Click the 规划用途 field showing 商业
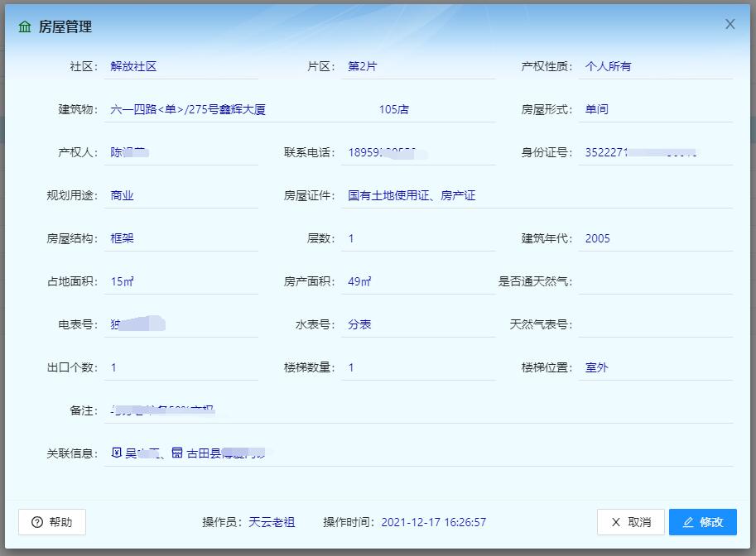The height and width of the screenshot is (556, 756). [x=181, y=195]
